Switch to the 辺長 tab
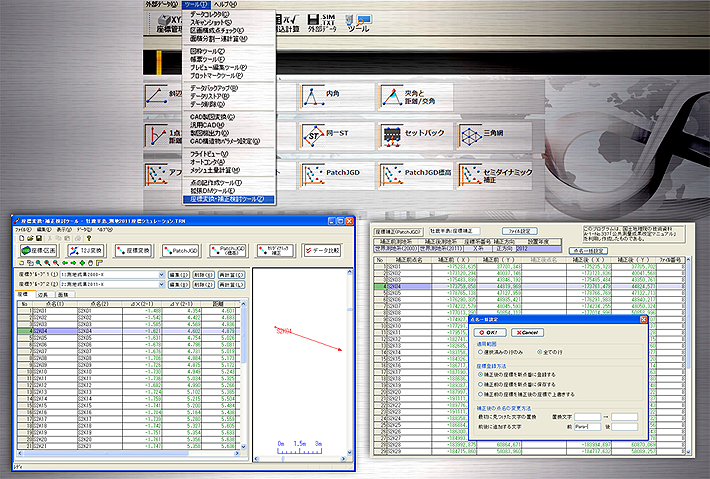The height and width of the screenshot is (479, 710). 43,295
